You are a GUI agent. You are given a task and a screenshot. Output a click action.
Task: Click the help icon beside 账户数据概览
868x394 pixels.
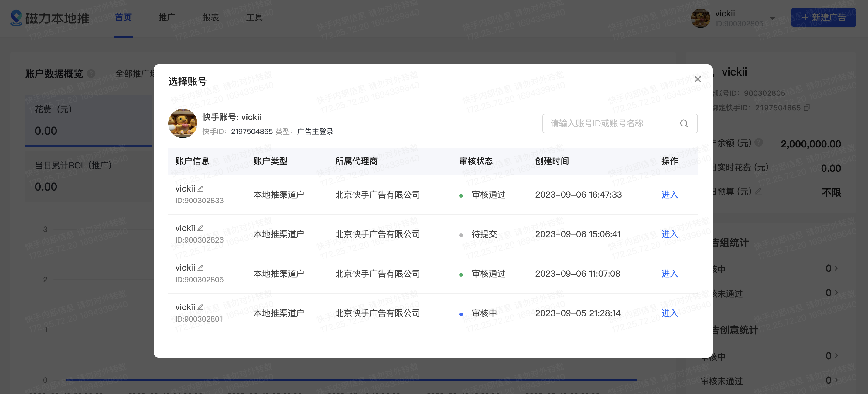click(91, 74)
